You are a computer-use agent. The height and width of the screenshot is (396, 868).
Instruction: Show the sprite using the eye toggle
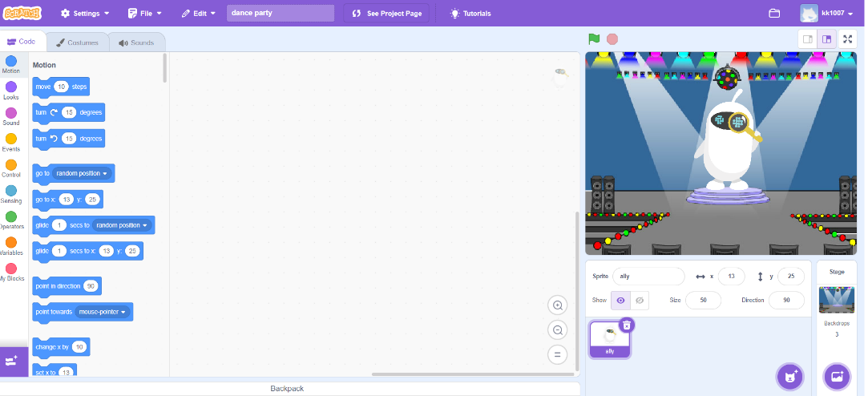point(620,300)
